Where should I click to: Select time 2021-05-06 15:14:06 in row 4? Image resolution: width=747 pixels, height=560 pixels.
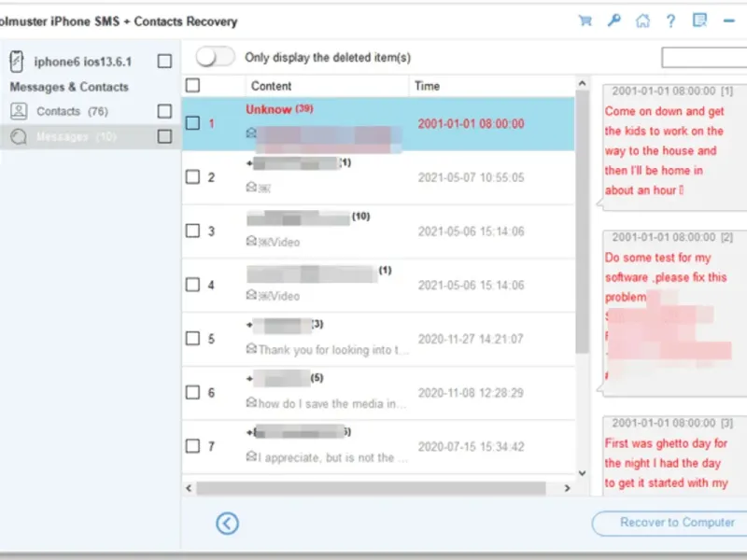tap(472, 286)
